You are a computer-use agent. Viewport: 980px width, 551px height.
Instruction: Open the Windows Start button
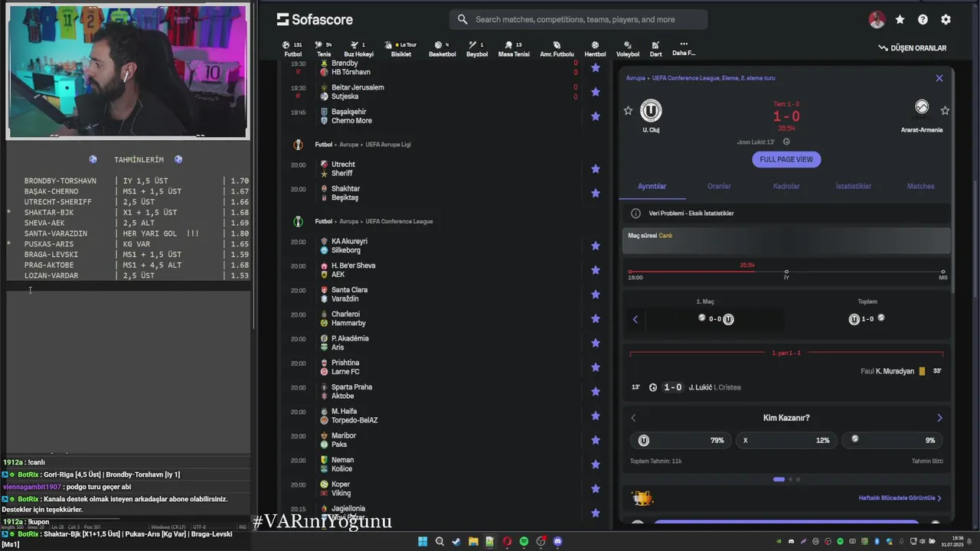422,542
